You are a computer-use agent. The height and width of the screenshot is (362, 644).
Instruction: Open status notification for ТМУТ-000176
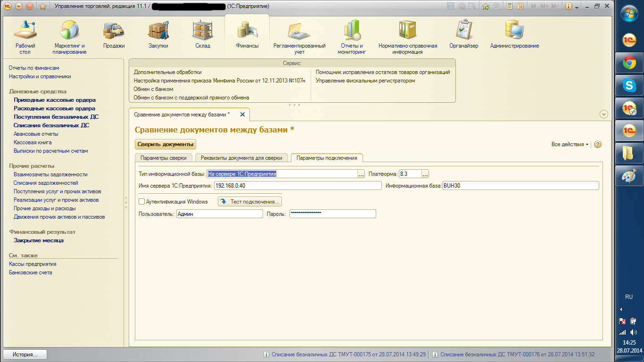(513, 354)
